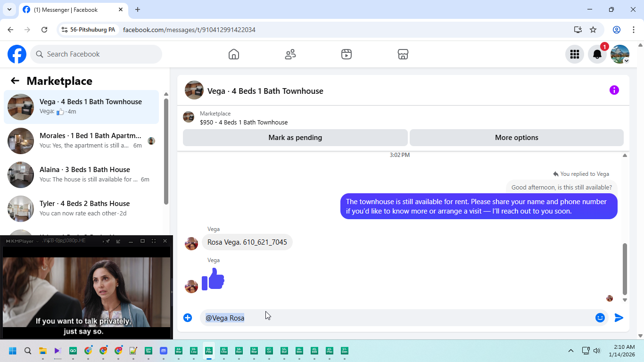Send the message with arrow icon
The height and width of the screenshot is (362, 644).
619,318
